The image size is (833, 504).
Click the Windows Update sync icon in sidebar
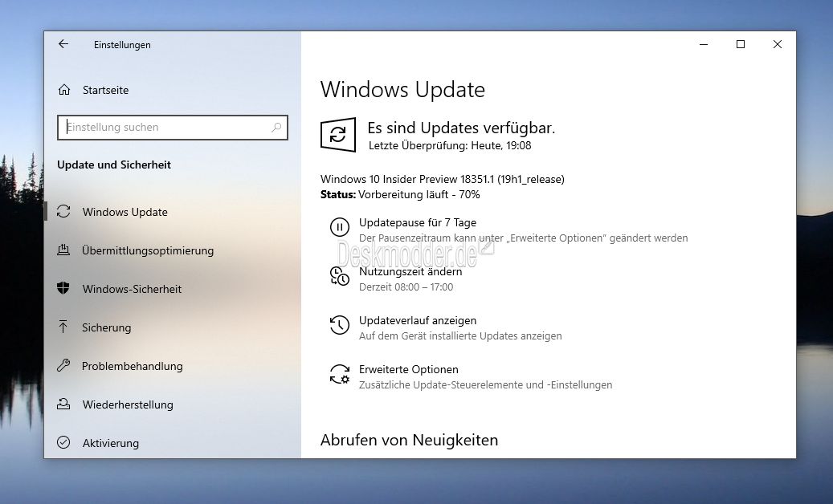(63, 212)
